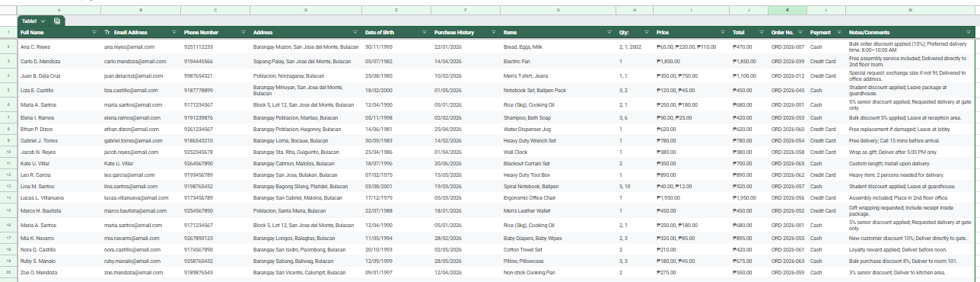Select column K header
The image size is (980, 282).
click(x=787, y=10)
